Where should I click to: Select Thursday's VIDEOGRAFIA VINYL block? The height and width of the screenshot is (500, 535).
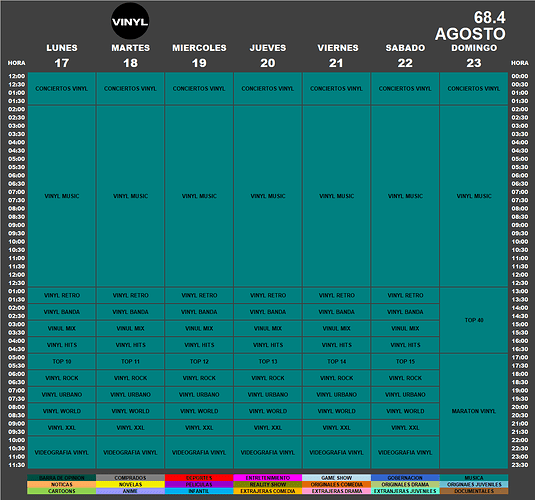268,453
